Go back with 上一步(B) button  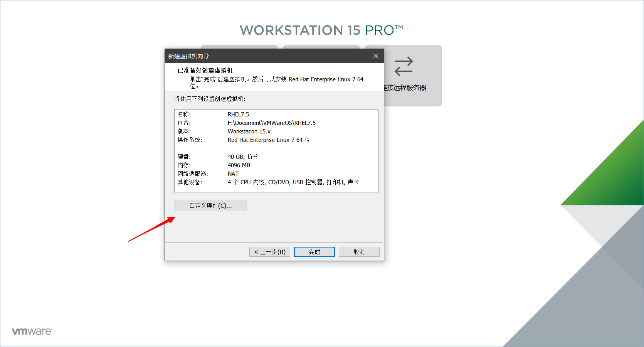270,252
